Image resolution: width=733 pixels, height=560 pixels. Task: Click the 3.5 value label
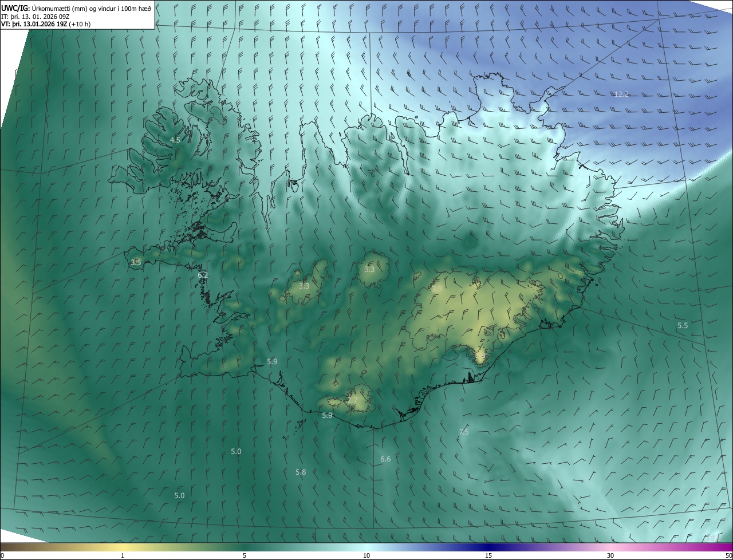point(136,262)
